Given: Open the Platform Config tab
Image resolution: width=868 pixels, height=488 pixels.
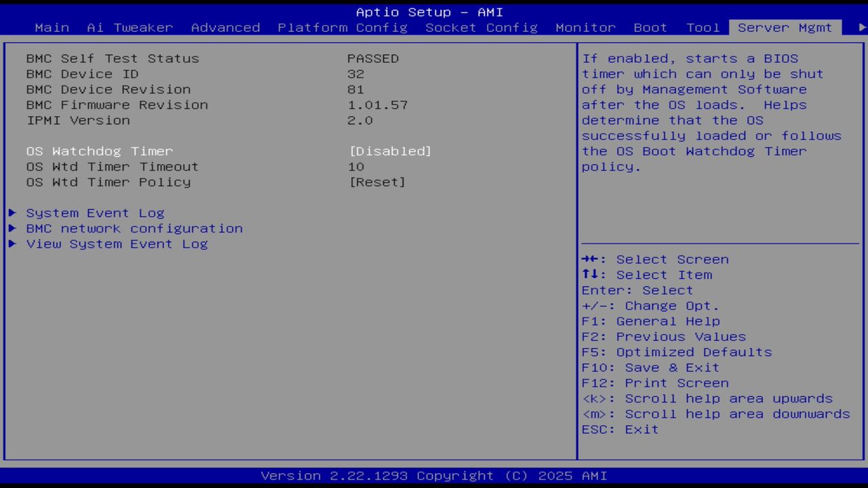Looking at the screenshot, I should pyautogui.click(x=342, y=28).
